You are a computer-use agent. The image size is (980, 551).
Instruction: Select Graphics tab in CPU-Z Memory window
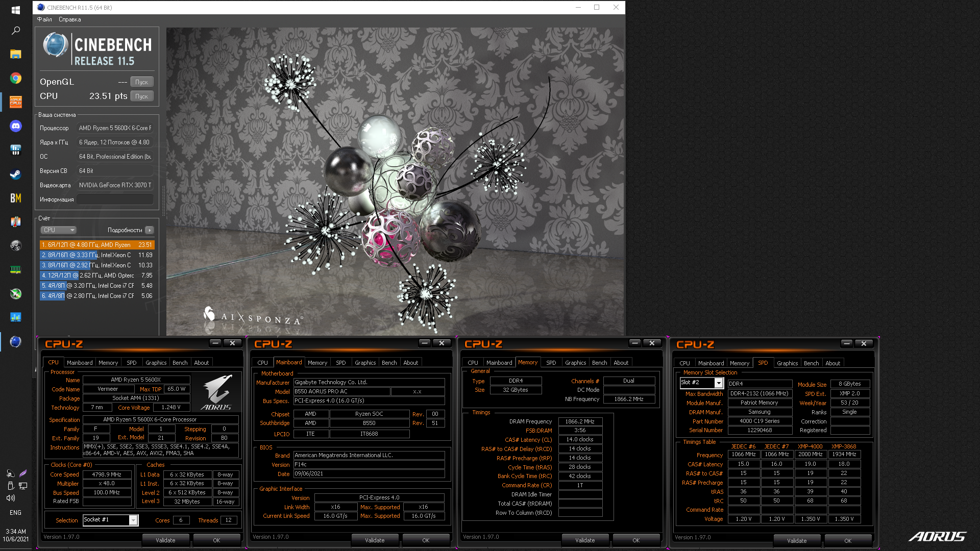click(575, 363)
